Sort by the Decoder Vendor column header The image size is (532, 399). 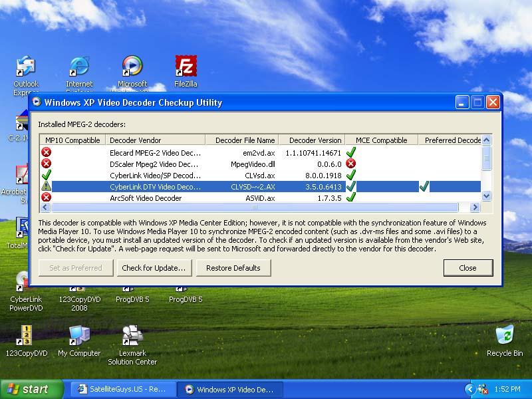[x=156, y=140]
